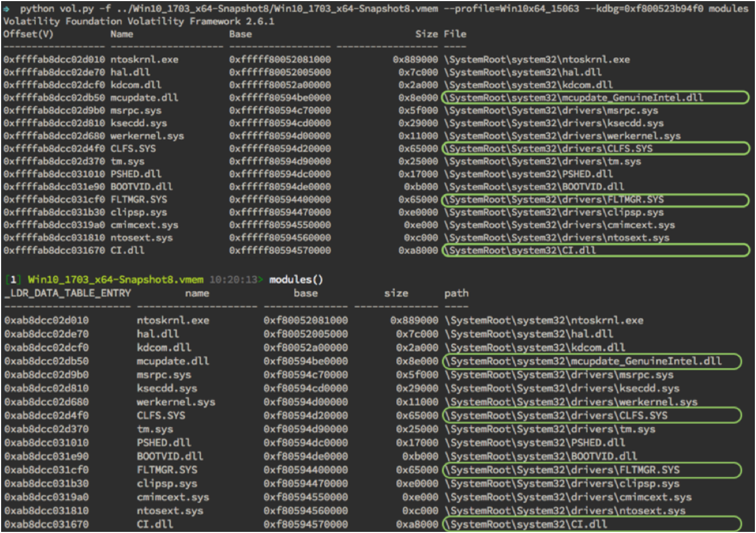Select base address 0xfffff80052005000 for hal.dll
756x533 pixels.
click(280, 72)
